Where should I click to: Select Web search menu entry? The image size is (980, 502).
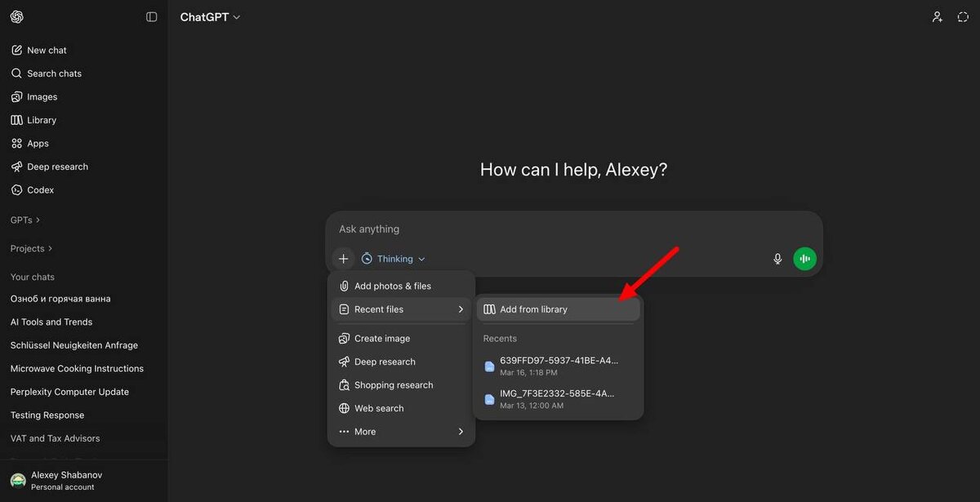pyautogui.click(x=401, y=408)
